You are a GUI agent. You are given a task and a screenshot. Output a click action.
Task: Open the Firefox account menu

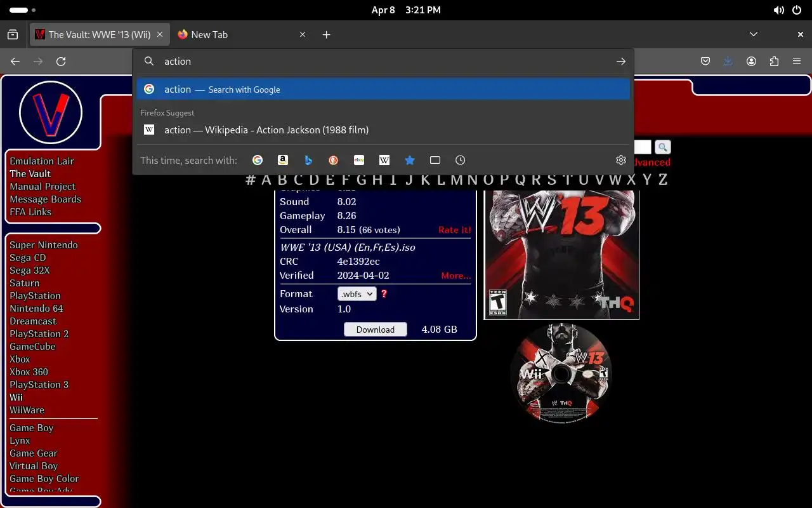(x=751, y=62)
